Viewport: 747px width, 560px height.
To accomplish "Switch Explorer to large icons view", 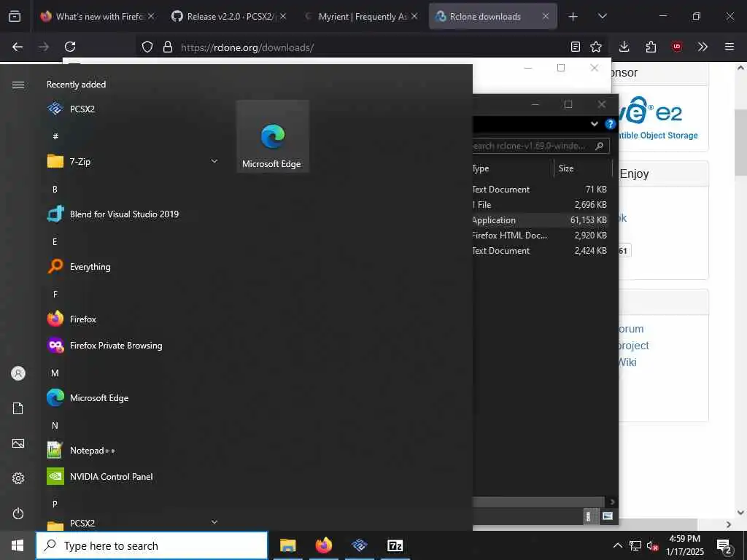I will click(608, 516).
